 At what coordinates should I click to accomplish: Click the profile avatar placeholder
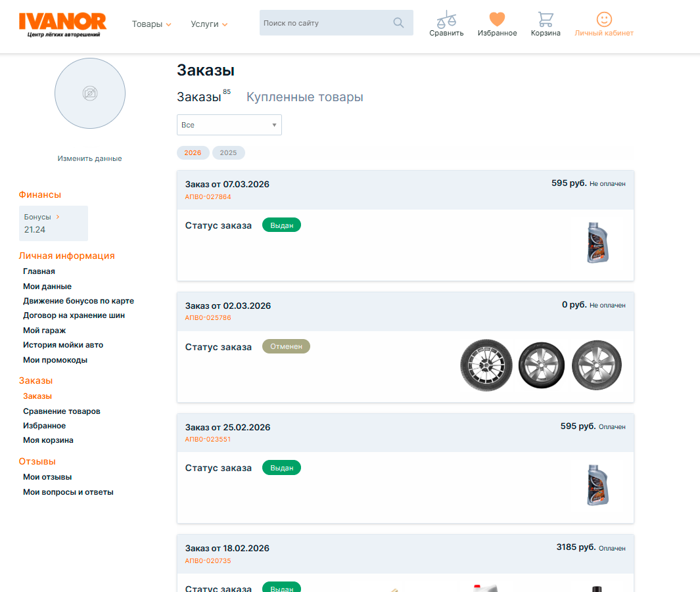[90, 93]
